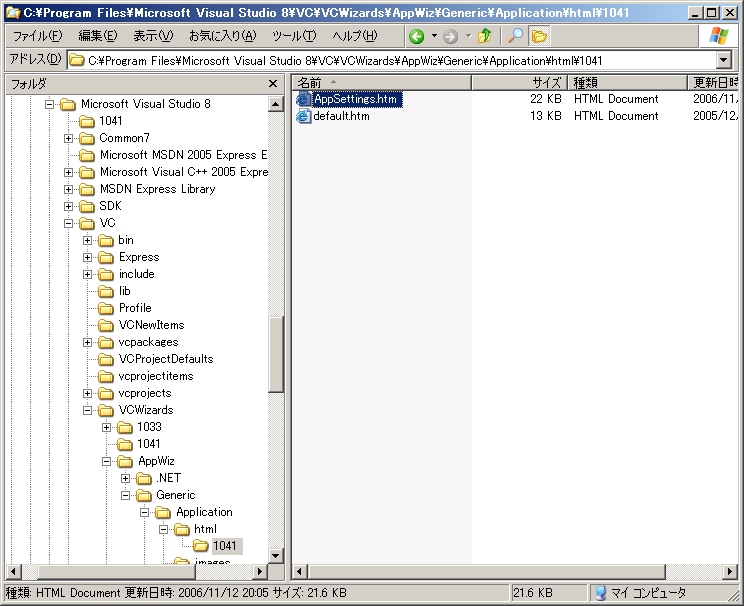Close the フォルダ pane

[273, 84]
